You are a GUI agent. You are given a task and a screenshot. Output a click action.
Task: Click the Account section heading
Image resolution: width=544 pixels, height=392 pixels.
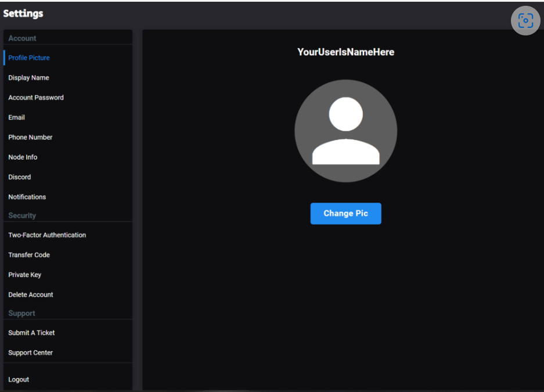22,38
